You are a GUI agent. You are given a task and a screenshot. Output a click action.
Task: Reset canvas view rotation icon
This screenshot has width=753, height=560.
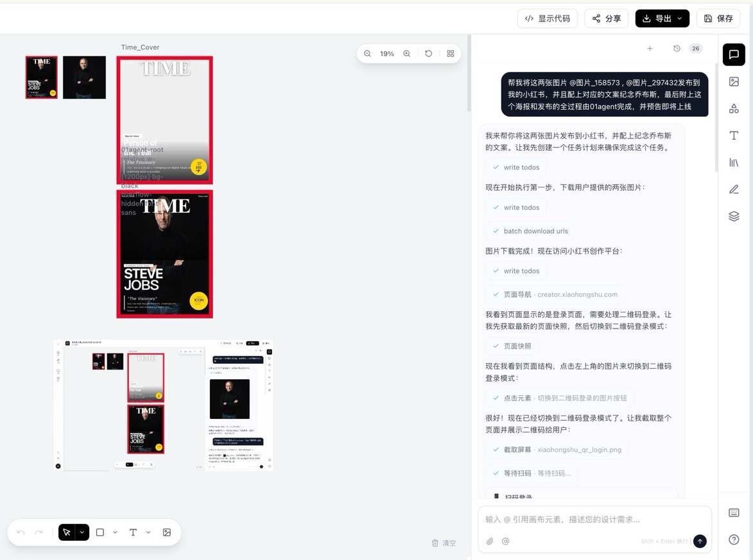(428, 54)
